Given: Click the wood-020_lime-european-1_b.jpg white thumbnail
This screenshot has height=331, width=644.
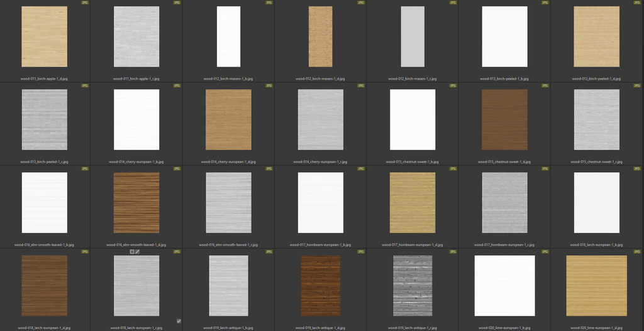Looking at the screenshot, I should click(504, 285).
